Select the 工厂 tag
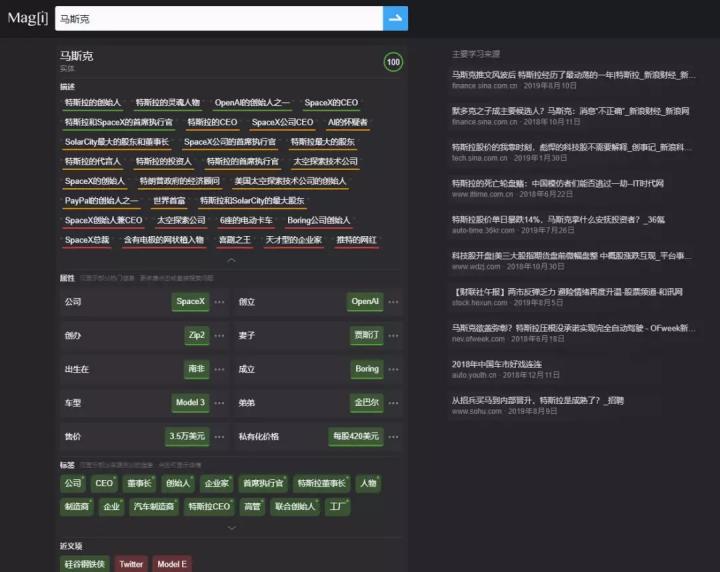The height and width of the screenshot is (572, 720). pos(337,507)
